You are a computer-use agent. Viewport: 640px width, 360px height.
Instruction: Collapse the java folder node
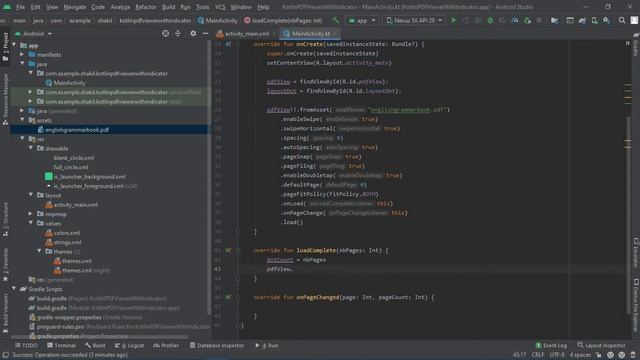(22, 64)
